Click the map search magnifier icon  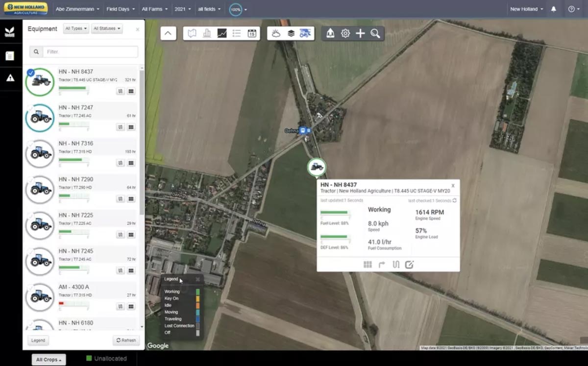coord(375,33)
